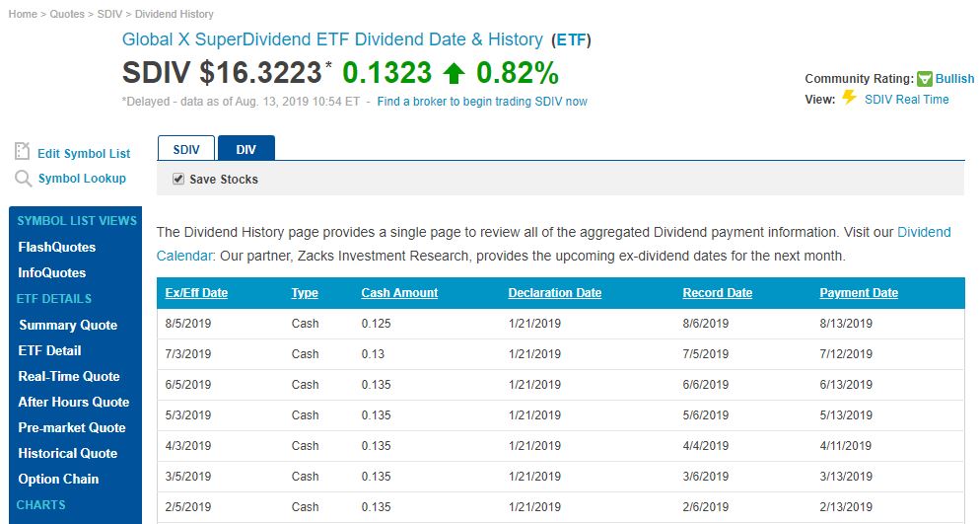980x524 pixels.
Task: Click payment date 2/13/2019
Action: coord(846,507)
